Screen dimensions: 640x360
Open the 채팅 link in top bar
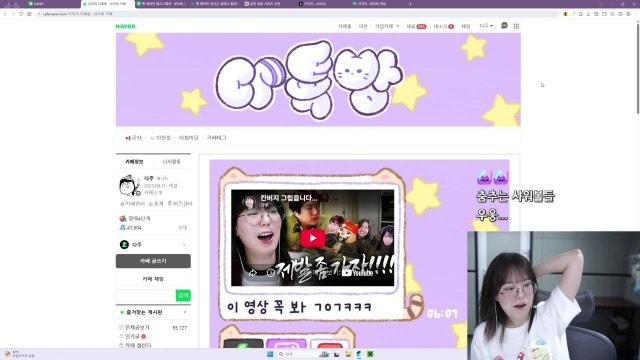pyautogui.click(x=466, y=26)
